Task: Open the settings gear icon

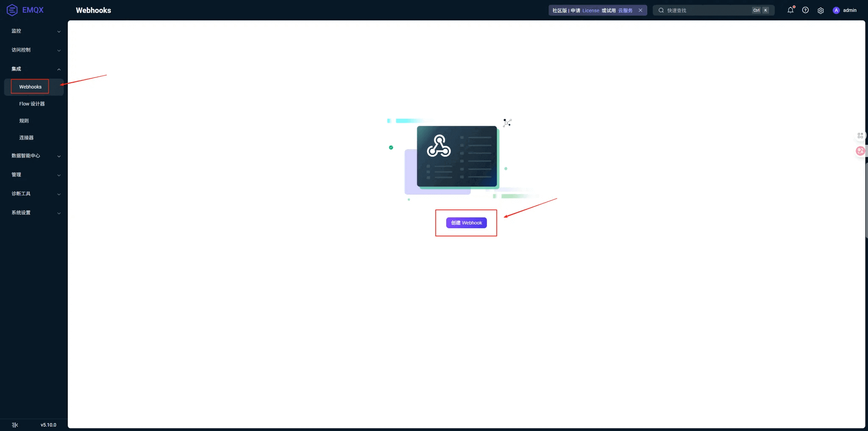Action: point(821,10)
